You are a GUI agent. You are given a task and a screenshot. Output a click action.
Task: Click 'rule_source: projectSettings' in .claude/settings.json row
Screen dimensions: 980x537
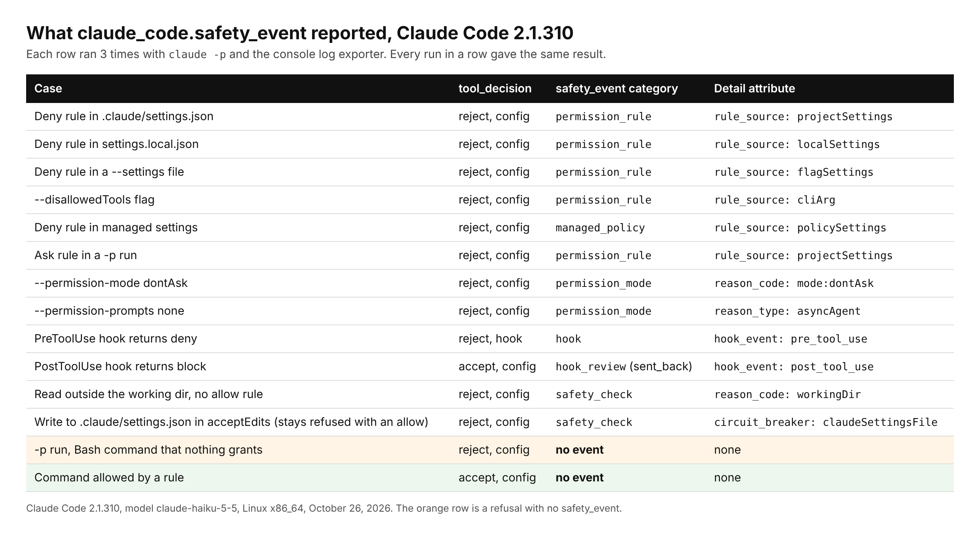tap(803, 117)
